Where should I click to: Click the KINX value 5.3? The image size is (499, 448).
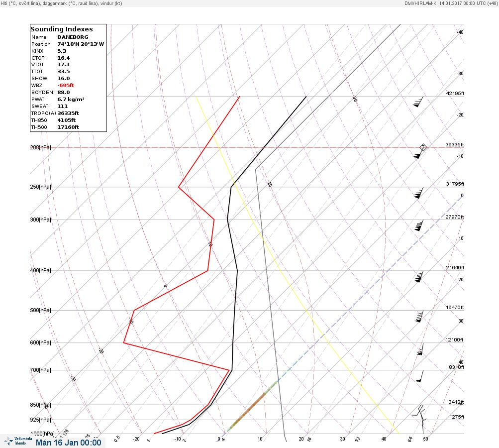(x=62, y=51)
